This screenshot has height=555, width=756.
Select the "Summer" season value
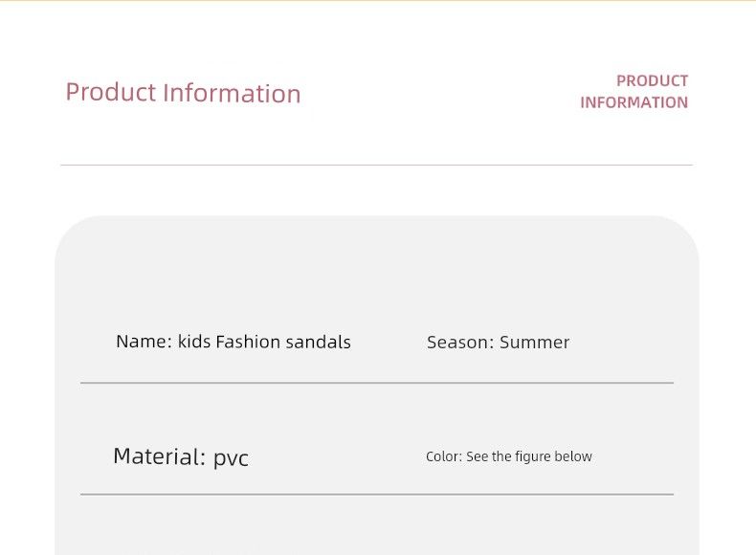point(534,343)
